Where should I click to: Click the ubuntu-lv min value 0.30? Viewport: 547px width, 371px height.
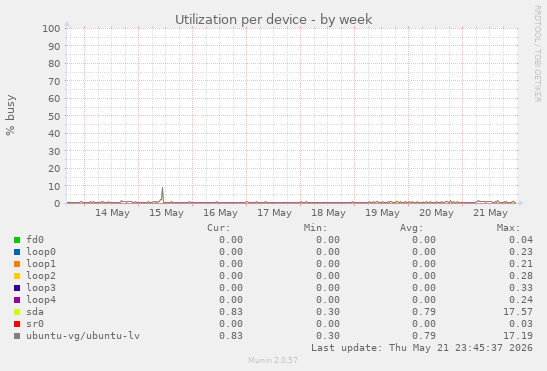tap(328, 336)
